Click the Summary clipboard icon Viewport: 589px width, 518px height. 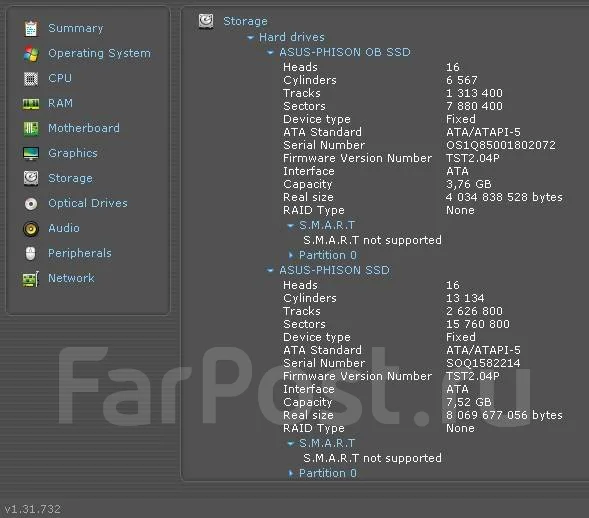click(x=31, y=29)
